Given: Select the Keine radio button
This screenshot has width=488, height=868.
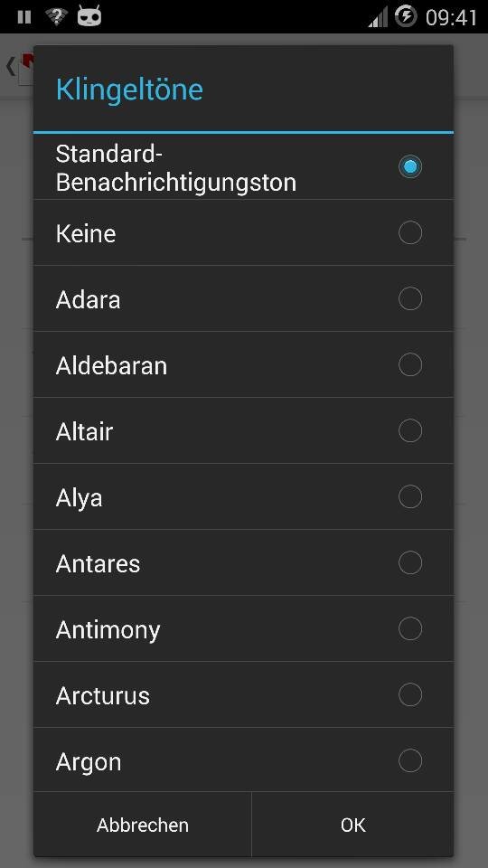Looking at the screenshot, I should coord(410,232).
